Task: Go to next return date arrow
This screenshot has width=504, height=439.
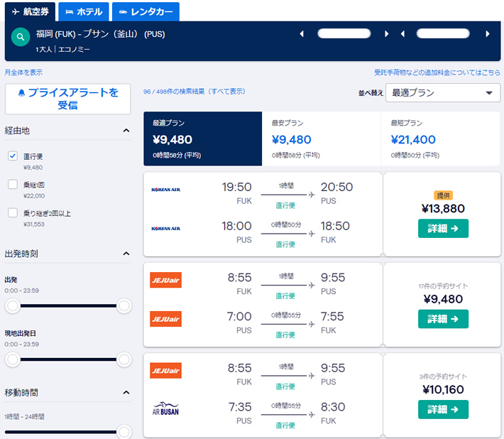Action: click(488, 34)
